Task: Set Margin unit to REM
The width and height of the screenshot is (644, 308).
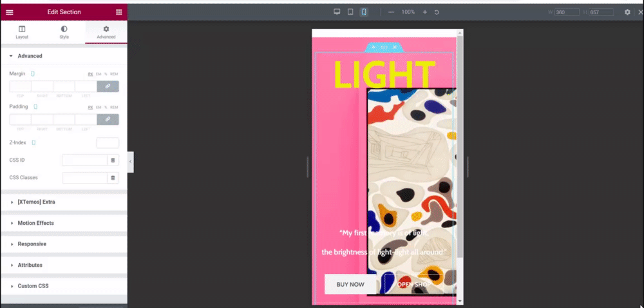Action: pos(114,74)
